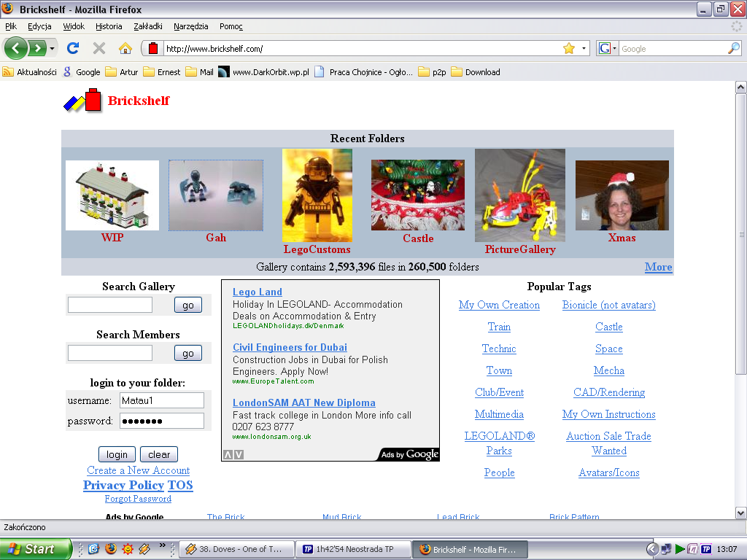Open the My Own Creation tag
This screenshot has width=747, height=560.
coord(499,305)
